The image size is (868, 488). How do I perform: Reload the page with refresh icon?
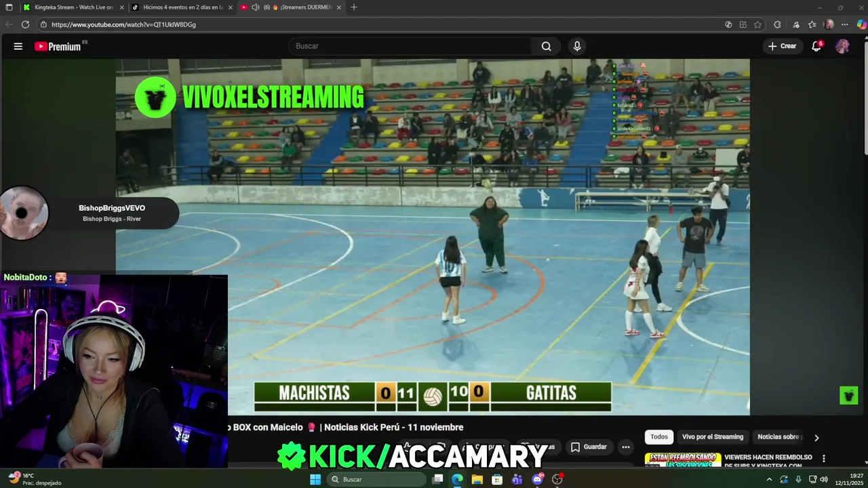25,24
